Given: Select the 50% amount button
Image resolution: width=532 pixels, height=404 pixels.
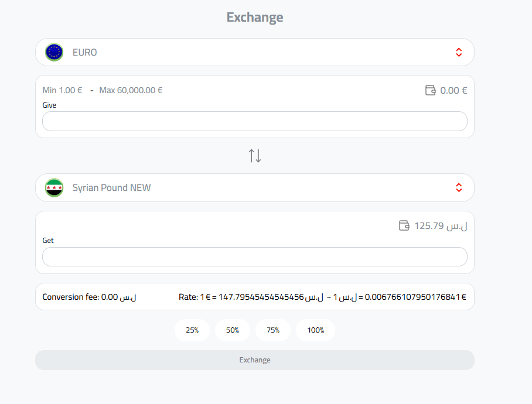Looking at the screenshot, I should click(233, 330).
